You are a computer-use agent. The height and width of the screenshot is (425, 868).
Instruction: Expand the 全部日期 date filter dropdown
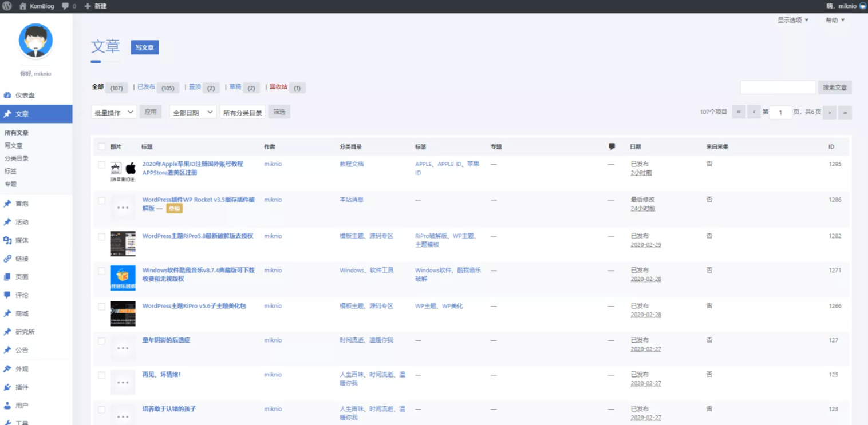192,113
